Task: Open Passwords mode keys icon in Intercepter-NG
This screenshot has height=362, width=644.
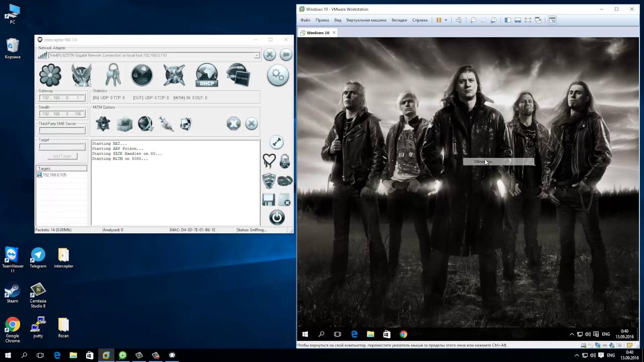Action: coord(113,75)
